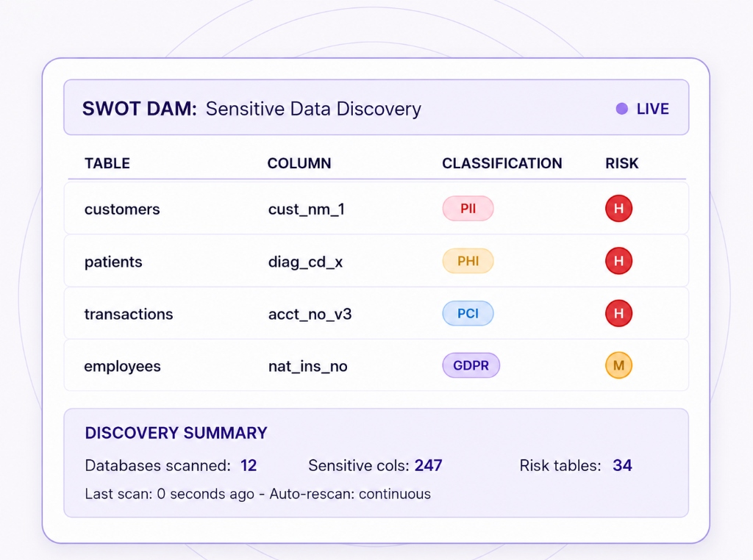Open the employees table row

pyautogui.click(x=376, y=365)
